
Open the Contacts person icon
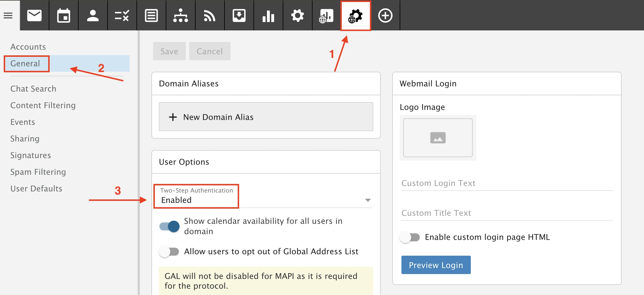click(93, 15)
